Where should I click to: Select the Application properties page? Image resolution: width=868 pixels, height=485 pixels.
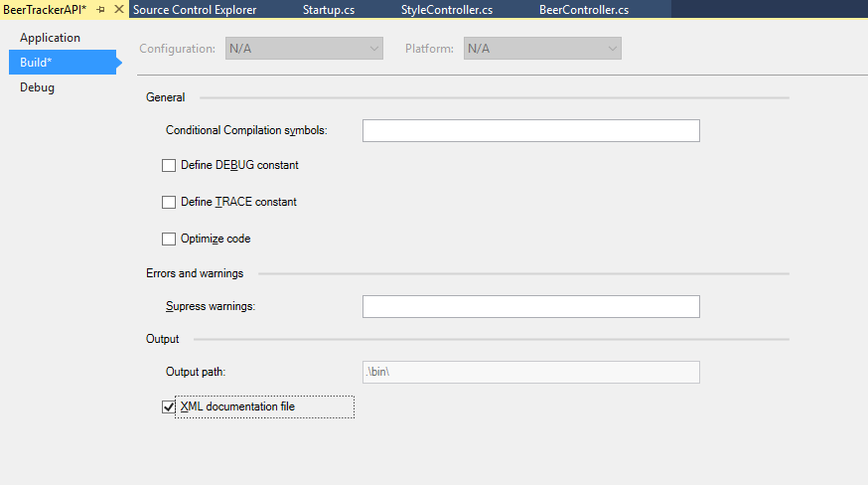[x=50, y=38]
